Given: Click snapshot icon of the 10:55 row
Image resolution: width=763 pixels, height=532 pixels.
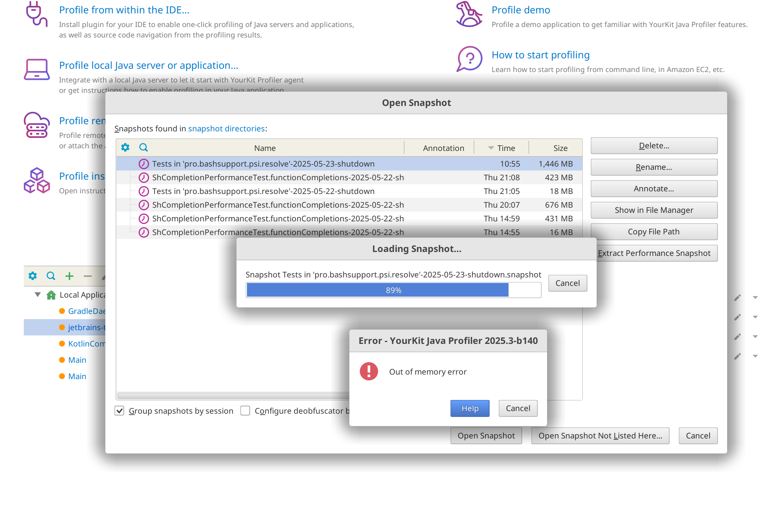Looking at the screenshot, I should [144, 164].
